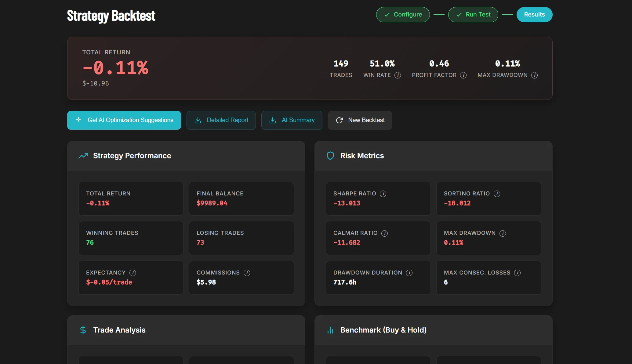Click the trending line icon on Strategy Performance

[x=83, y=156]
